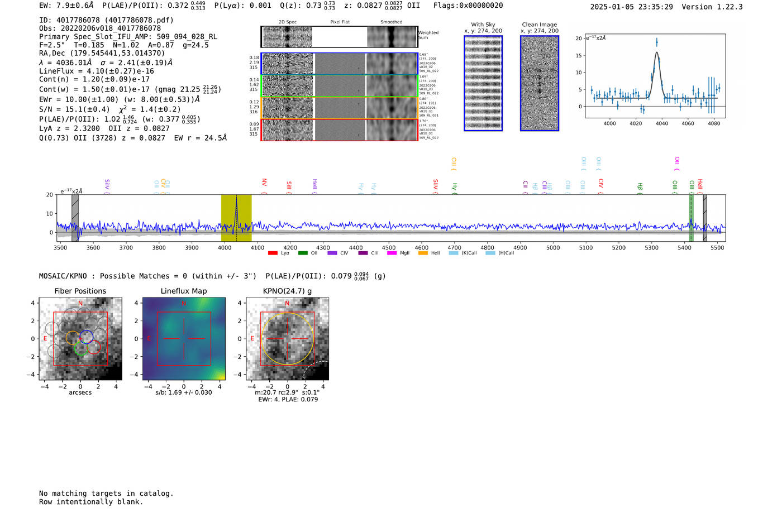The height and width of the screenshot is (532, 782).
Task: Click the green fiber circle in Fiber Positions
Action: pos(82,348)
